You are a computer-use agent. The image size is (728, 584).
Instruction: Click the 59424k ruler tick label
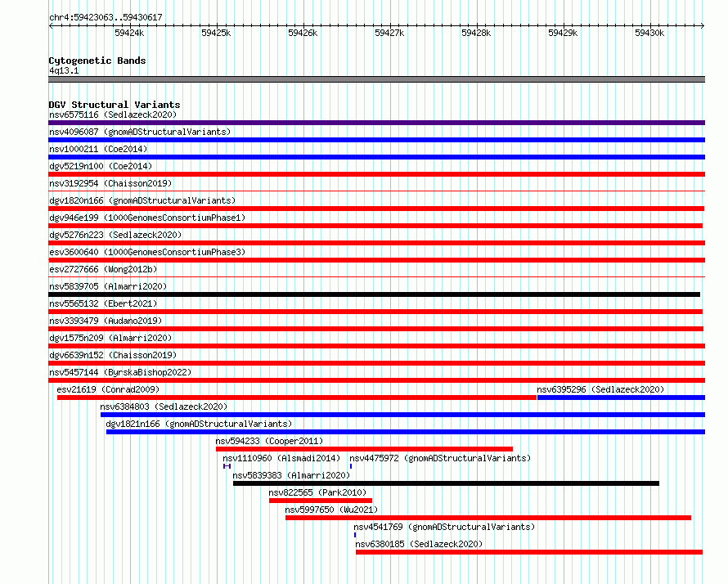point(129,33)
